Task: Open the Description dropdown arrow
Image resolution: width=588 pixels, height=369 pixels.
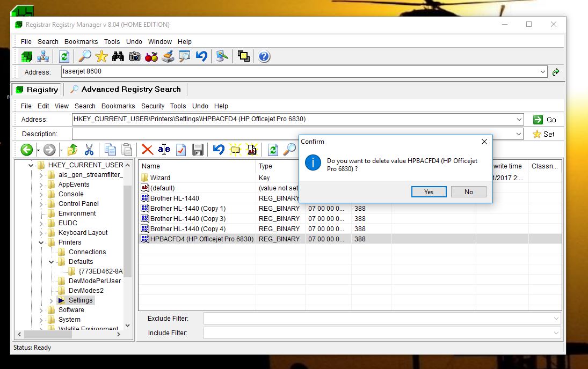Action: (x=519, y=134)
